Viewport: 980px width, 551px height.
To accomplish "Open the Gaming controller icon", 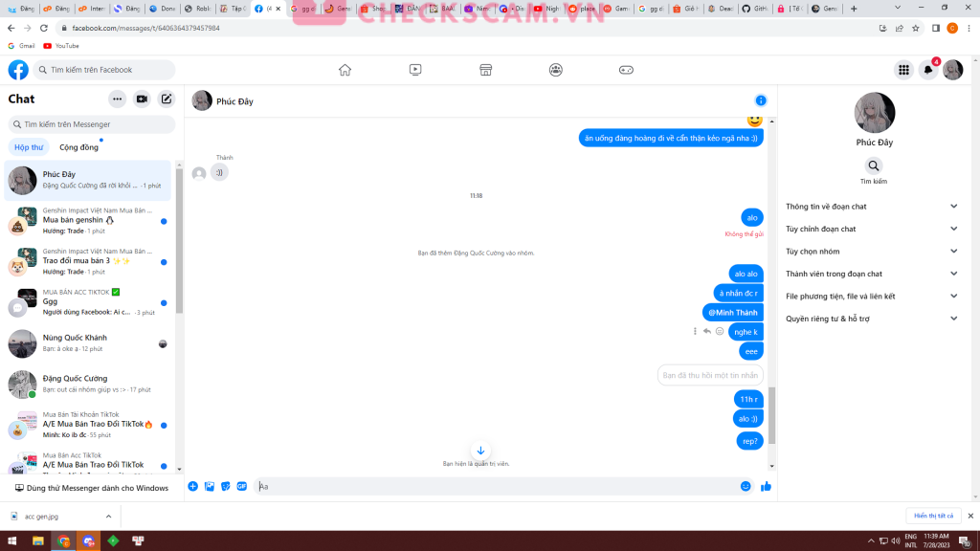I will pyautogui.click(x=626, y=70).
